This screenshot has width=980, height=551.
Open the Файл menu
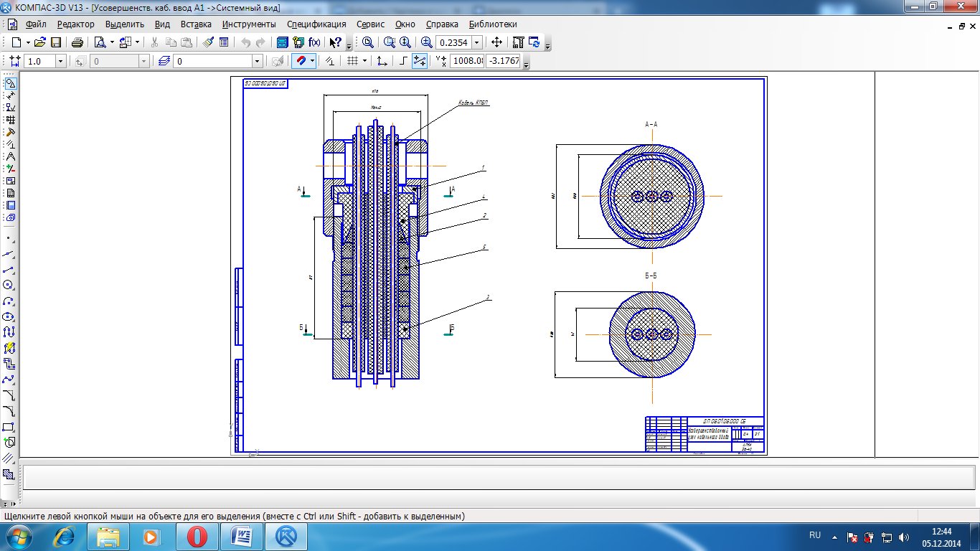(36, 24)
